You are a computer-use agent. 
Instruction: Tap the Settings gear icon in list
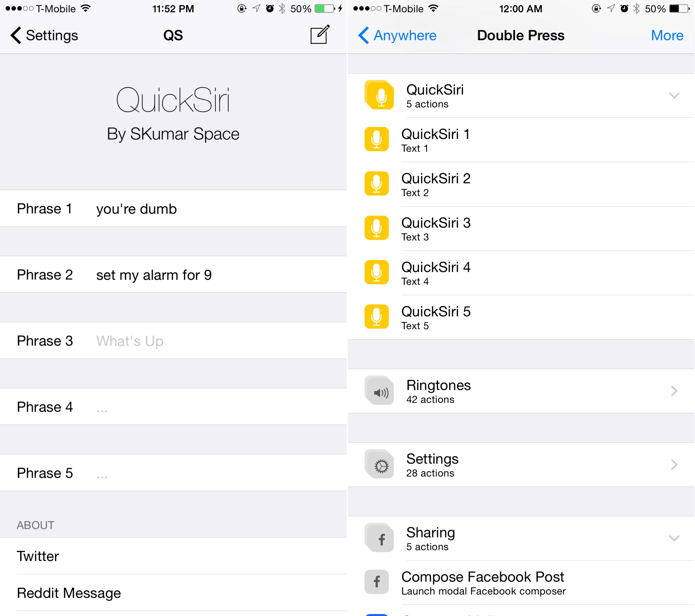379,464
